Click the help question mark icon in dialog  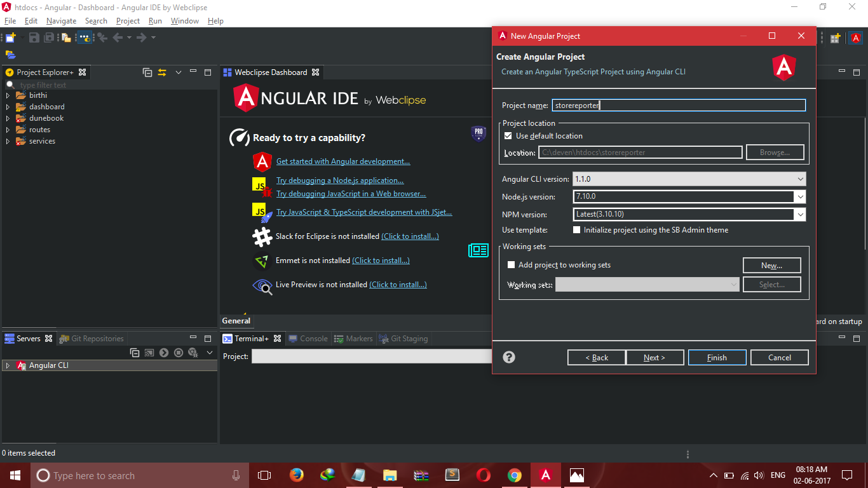click(509, 357)
